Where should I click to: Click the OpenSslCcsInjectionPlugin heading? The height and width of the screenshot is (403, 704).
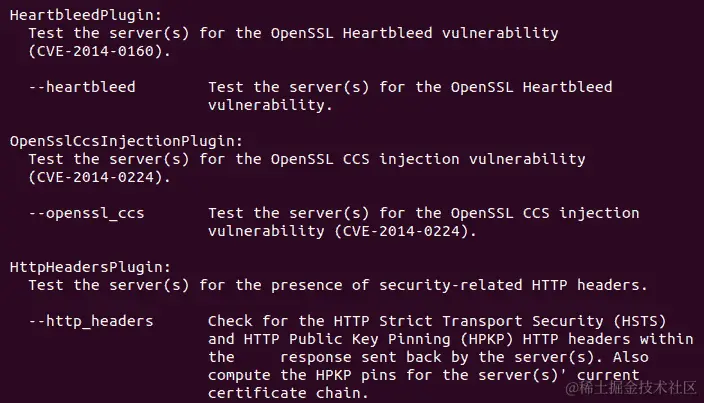coord(126,141)
